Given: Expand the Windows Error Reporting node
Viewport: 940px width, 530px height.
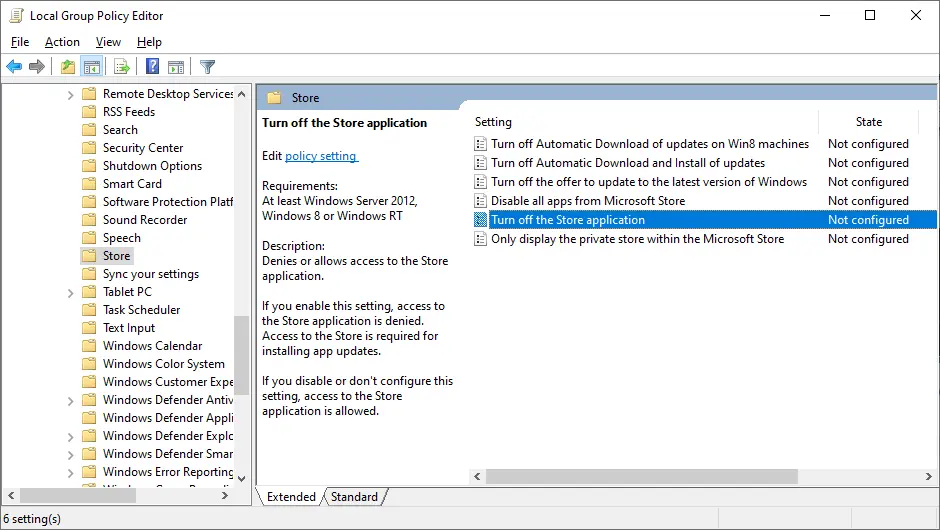Looking at the screenshot, I should [x=71, y=473].
